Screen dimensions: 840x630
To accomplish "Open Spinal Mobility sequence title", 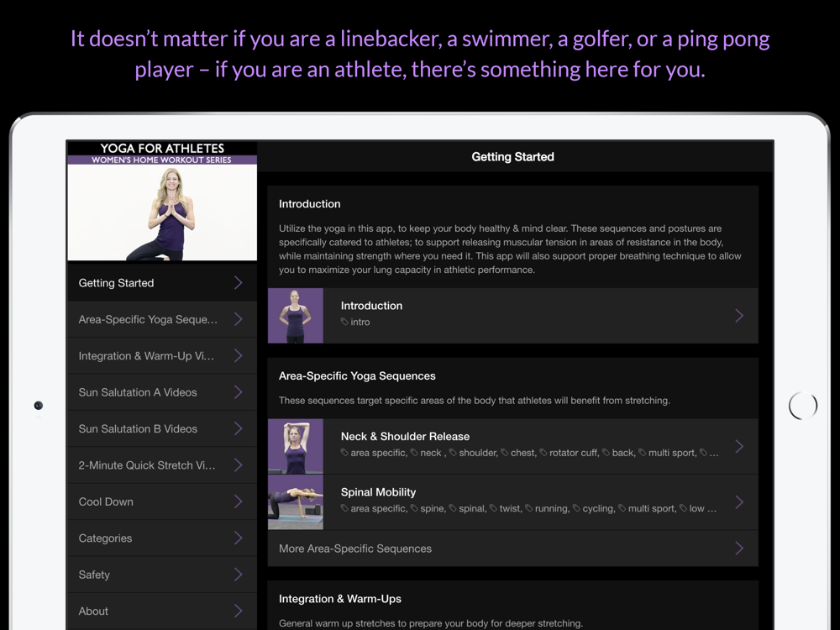I will click(378, 492).
